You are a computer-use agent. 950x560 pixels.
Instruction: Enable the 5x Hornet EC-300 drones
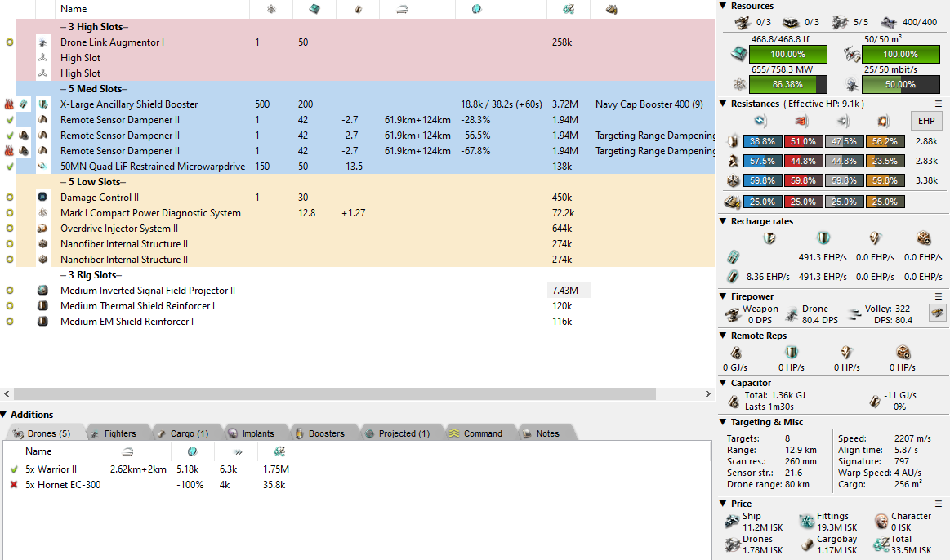pyautogui.click(x=14, y=485)
